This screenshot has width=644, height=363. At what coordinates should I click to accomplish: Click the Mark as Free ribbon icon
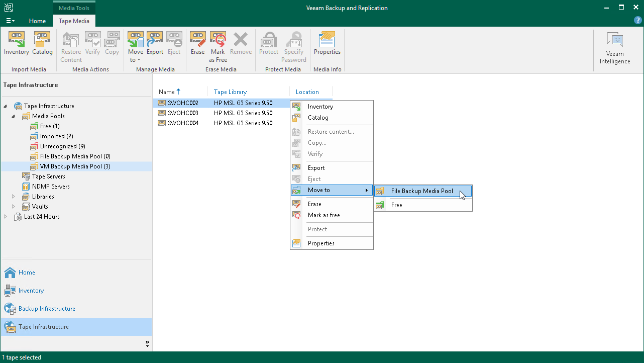coord(218,47)
